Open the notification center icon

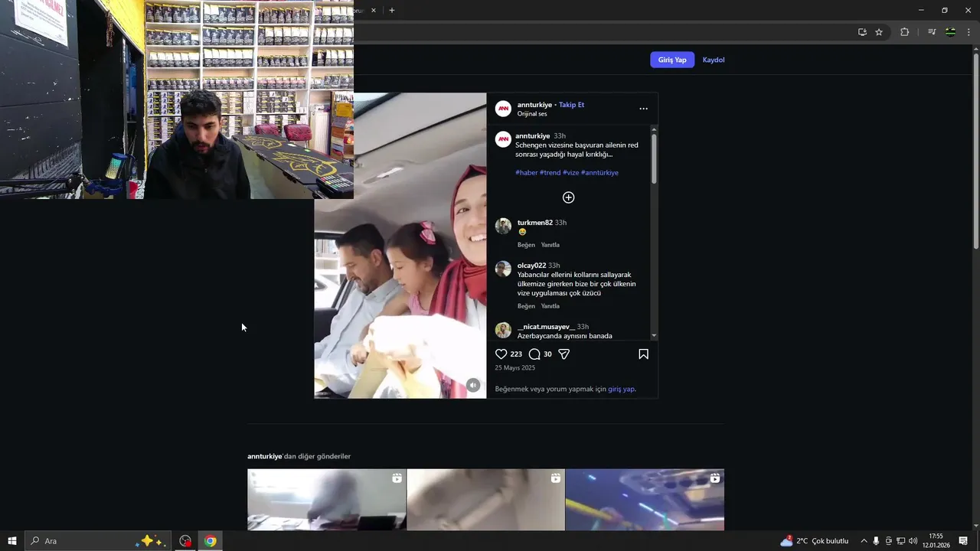click(963, 541)
